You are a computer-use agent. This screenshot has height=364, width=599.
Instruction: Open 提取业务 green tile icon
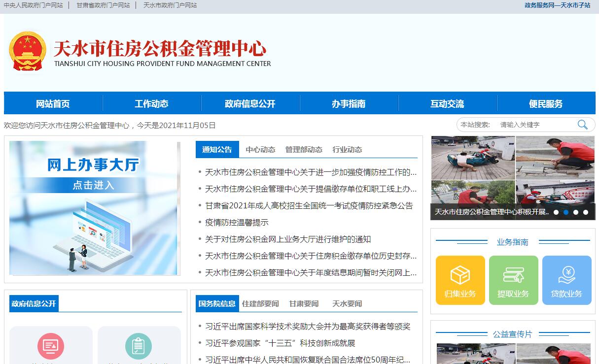(x=513, y=275)
